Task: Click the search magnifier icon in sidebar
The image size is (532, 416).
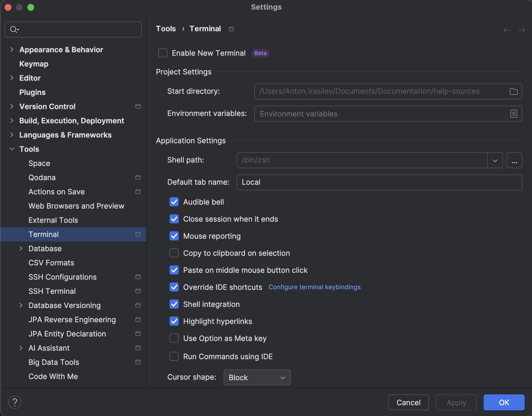Action: (14, 29)
